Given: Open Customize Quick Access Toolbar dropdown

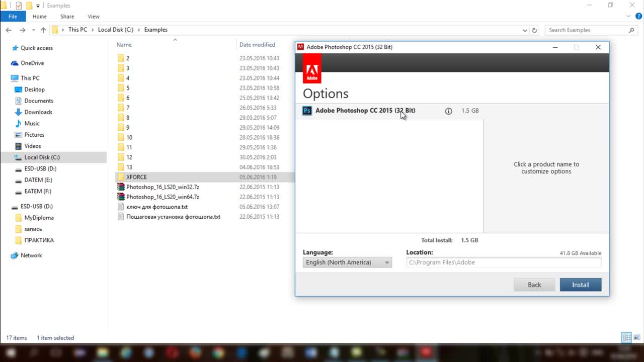Looking at the screenshot, I should [x=38, y=6].
